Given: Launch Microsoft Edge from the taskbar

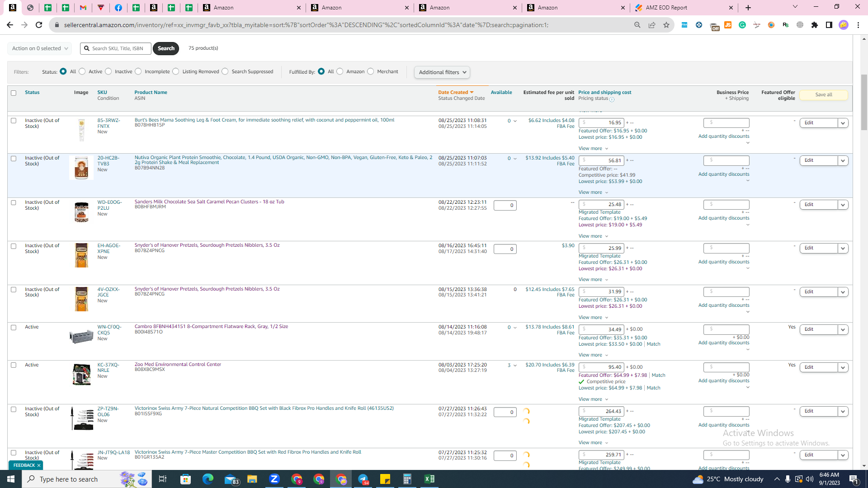Looking at the screenshot, I should 208,479.
